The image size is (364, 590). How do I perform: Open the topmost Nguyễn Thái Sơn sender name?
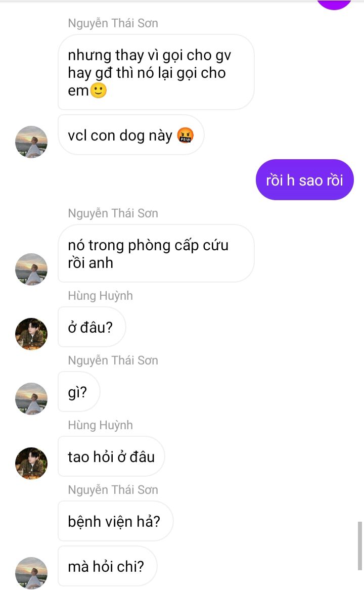[113, 23]
